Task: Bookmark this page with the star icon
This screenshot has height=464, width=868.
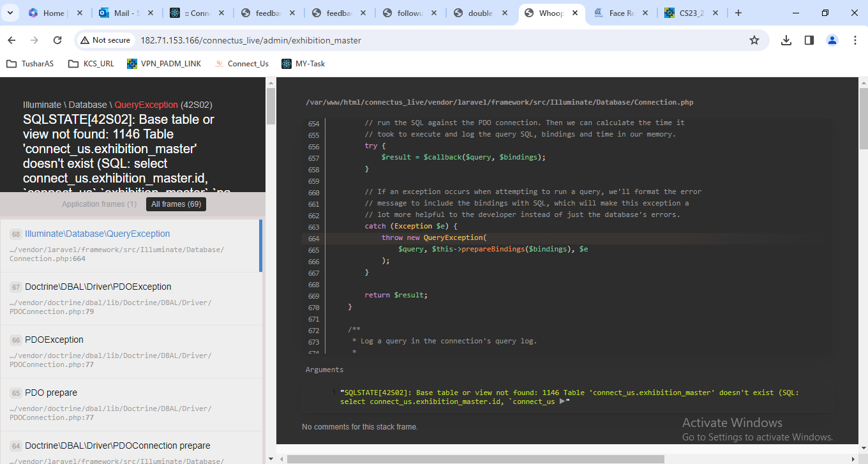Action: [754, 40]
